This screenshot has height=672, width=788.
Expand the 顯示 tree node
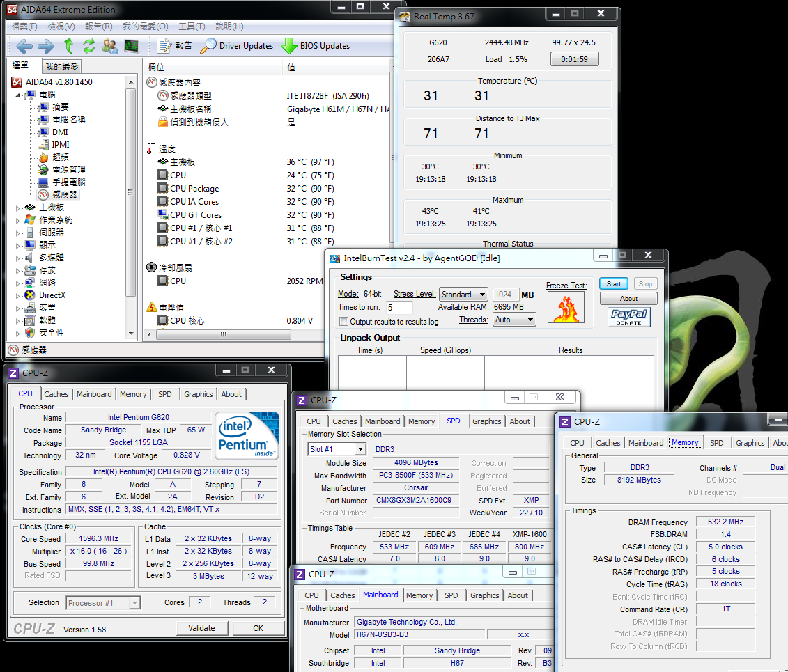click(x=17, y=246)
